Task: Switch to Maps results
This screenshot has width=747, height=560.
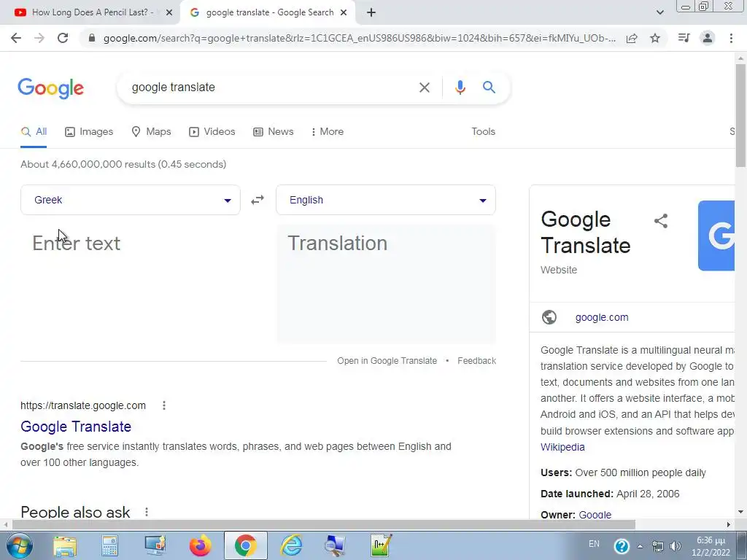Action: coord(151,131)
